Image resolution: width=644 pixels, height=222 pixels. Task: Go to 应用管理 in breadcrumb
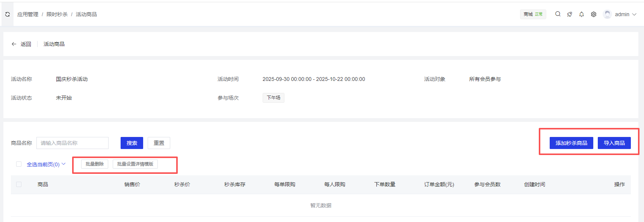[x=28, y=14]
